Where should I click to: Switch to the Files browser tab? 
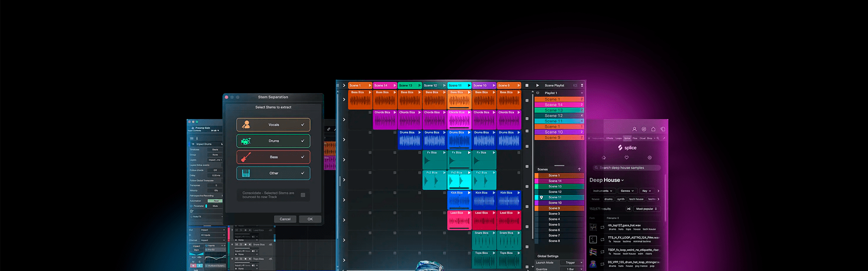635,138
